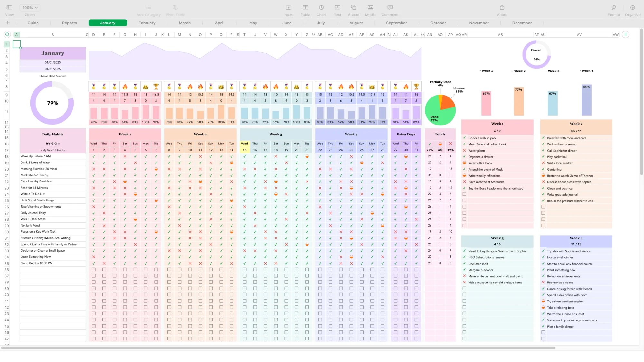The width and height of the screenshot is (644, 362).
Task: Open the View sidebar icon
Action: [x=9, y=7]
